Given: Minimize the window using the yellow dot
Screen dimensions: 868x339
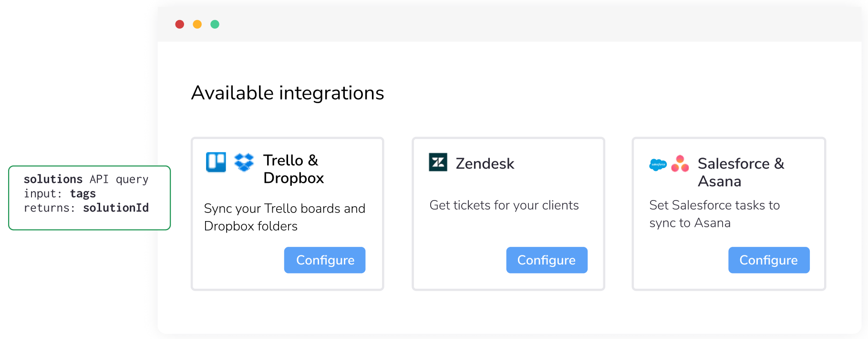Looking at the screenshot, I should 197,24.
